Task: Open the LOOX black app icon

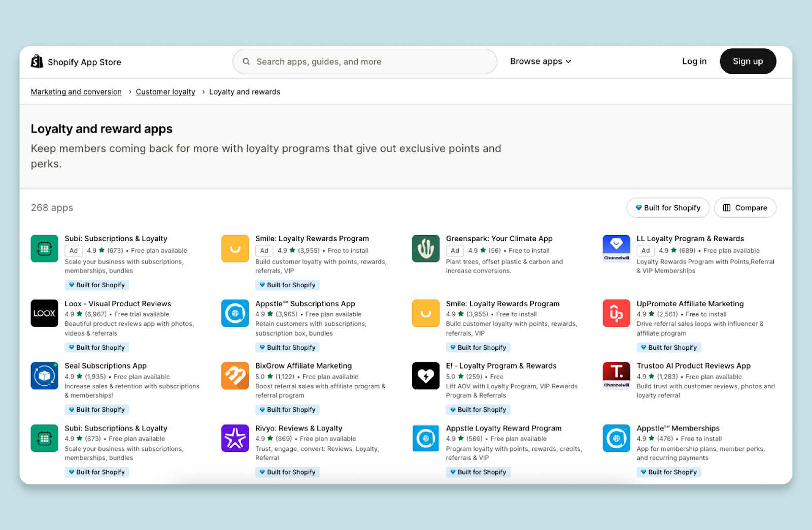Action: tap(44, 313)
